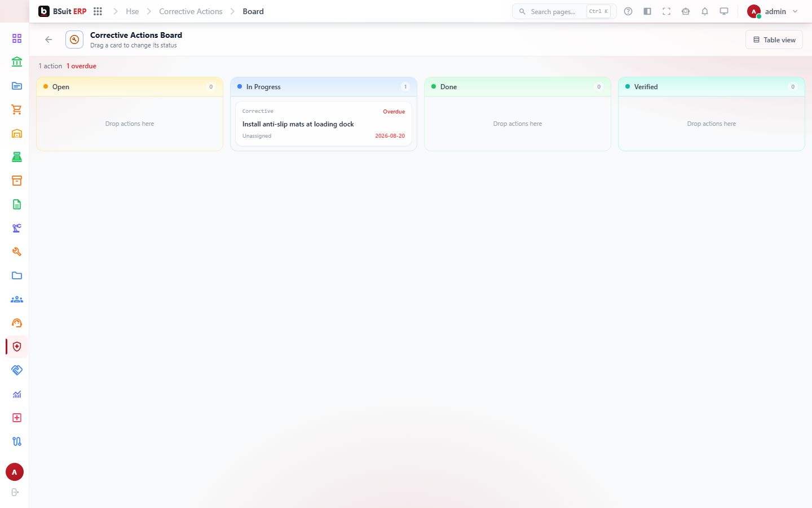Select the HSE shield sidebar icon
This screenshot has height=508, width=812.
[x=17, y=347]
